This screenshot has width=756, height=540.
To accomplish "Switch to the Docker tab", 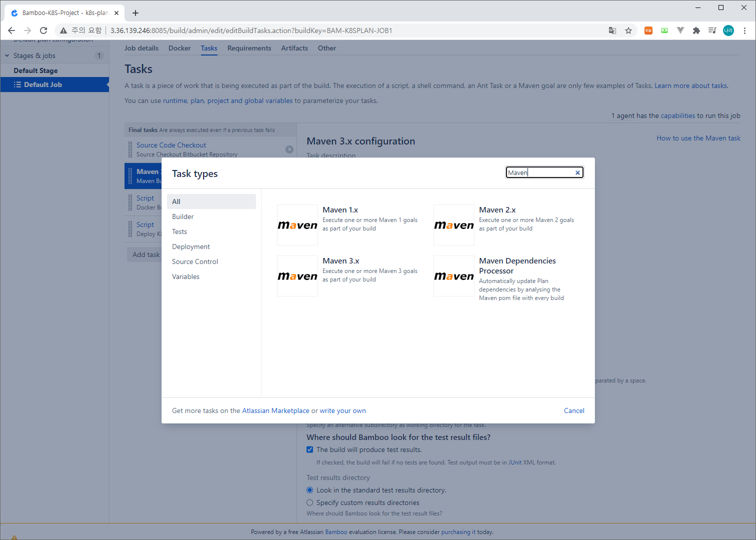I will [179, 48].
